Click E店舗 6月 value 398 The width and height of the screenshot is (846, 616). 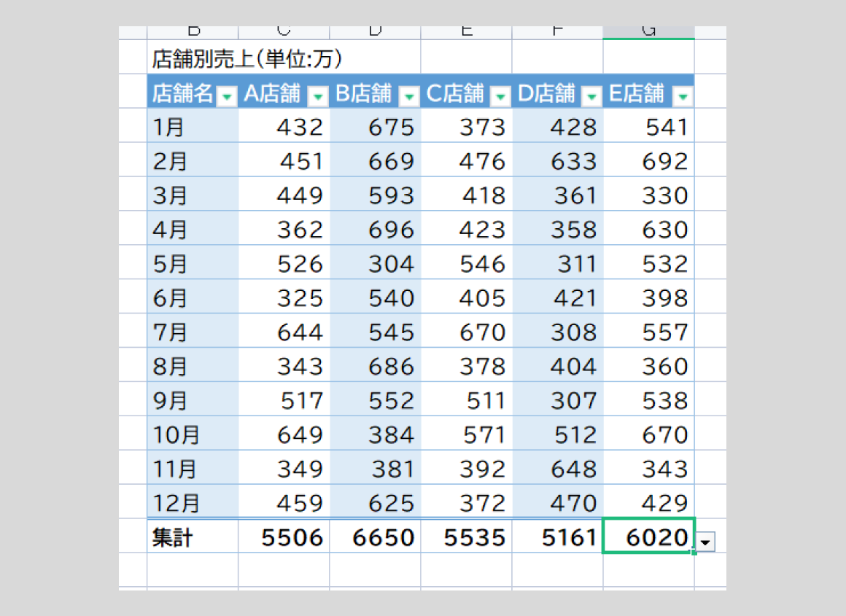(x=648, y=297)
